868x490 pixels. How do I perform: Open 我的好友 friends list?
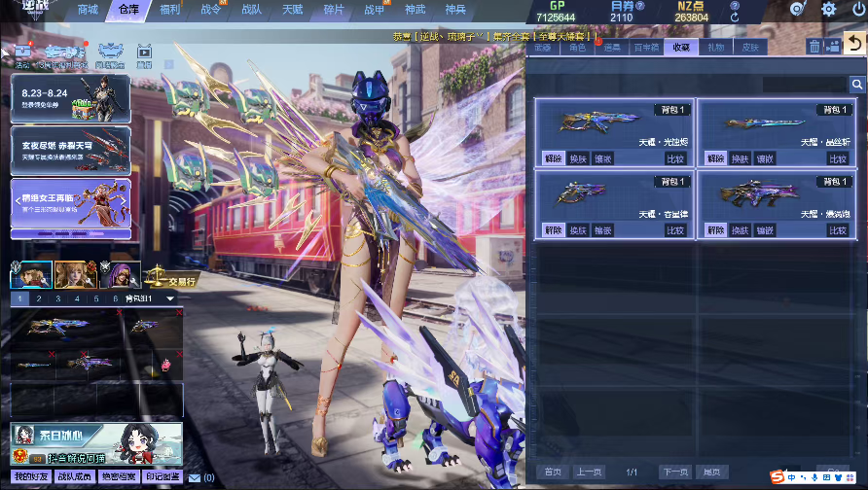[31, 476]
